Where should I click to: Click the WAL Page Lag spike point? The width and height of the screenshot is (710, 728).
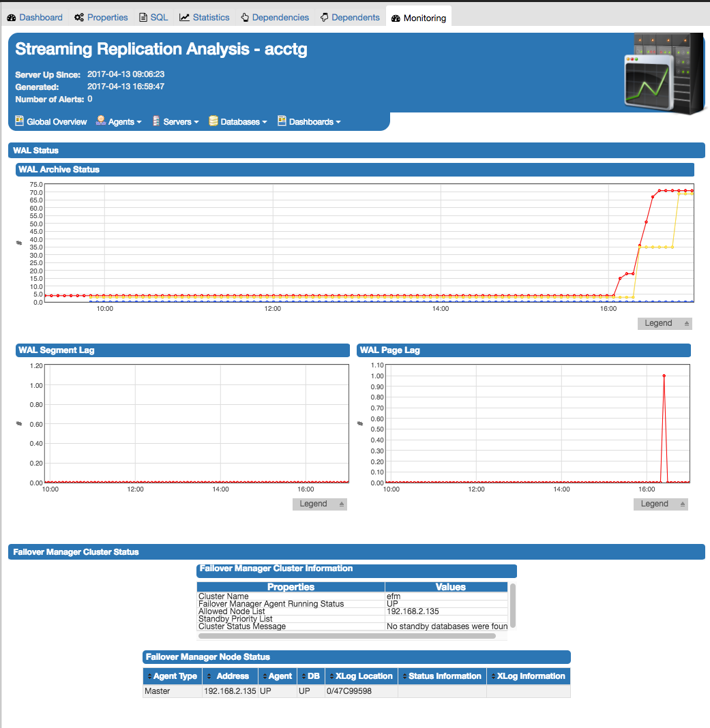664,376
